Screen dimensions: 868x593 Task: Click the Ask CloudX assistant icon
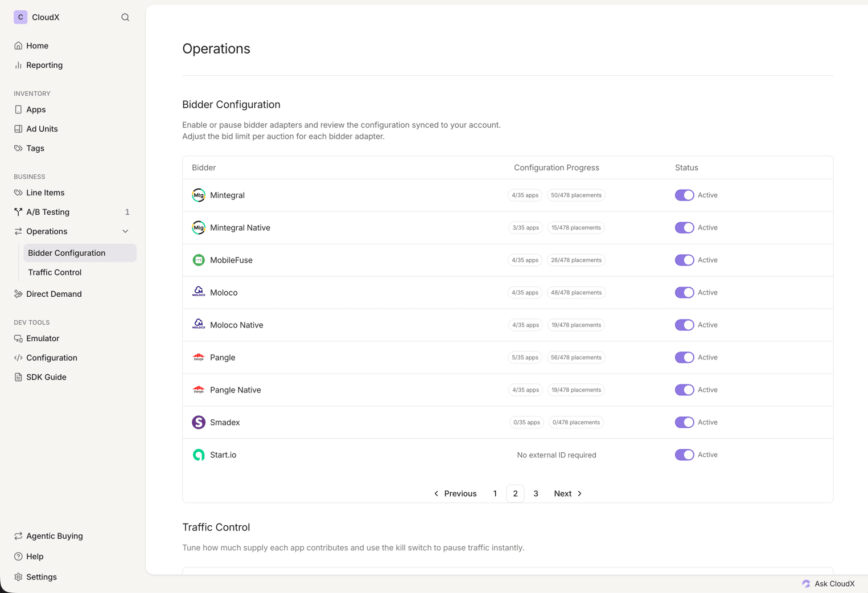[806, 583]
